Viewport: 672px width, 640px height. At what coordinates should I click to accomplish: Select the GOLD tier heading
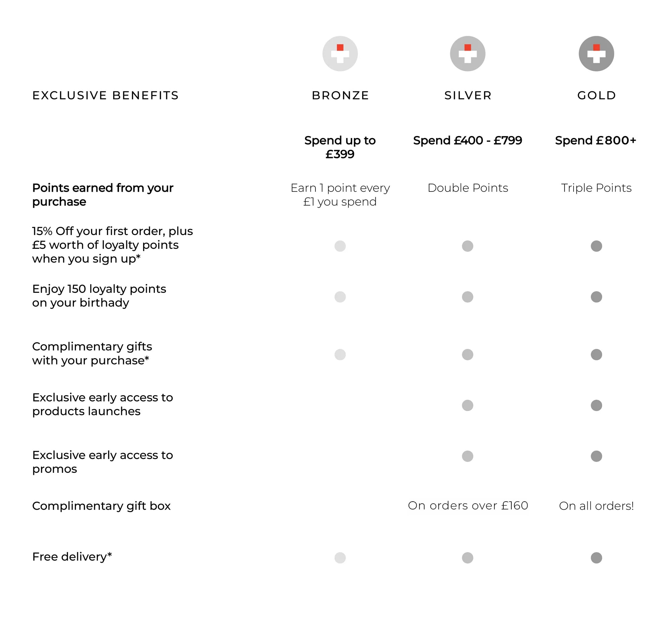click(x=596, y=95)
